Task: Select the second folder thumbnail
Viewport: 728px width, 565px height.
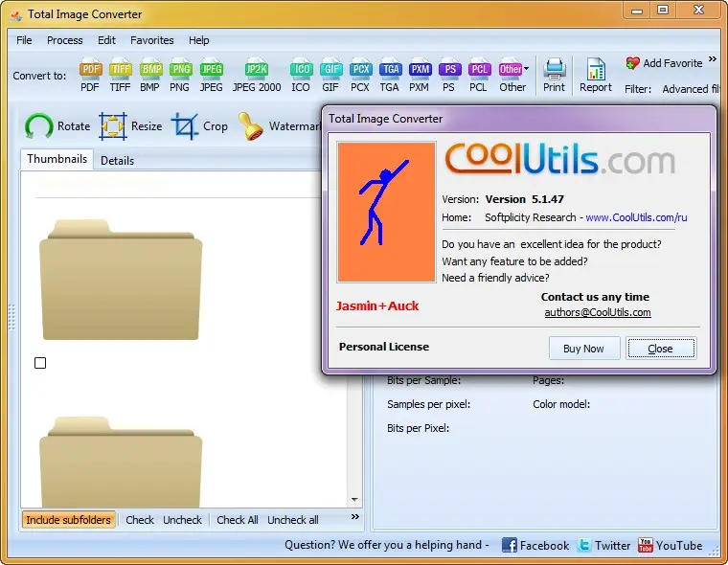Action: pos(121,462)
